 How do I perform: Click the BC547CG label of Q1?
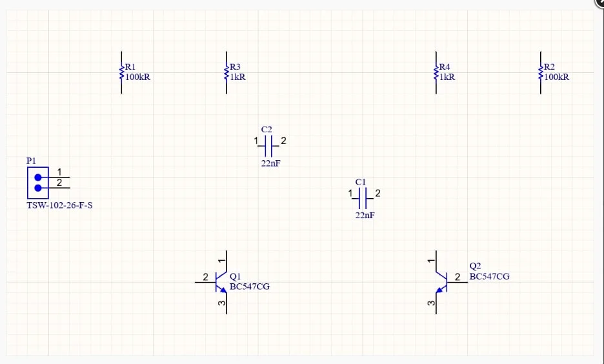tap(250, 287)
